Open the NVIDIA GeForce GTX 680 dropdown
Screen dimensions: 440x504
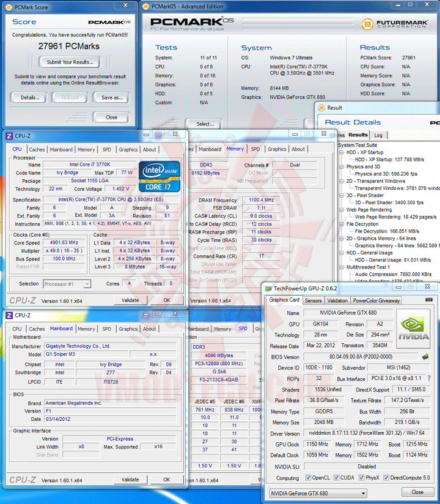318,493
